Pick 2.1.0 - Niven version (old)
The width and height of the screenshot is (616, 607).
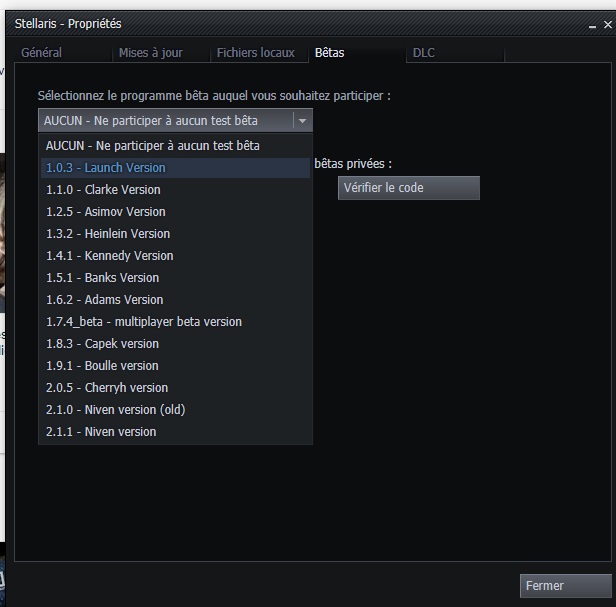coord(175,410)
